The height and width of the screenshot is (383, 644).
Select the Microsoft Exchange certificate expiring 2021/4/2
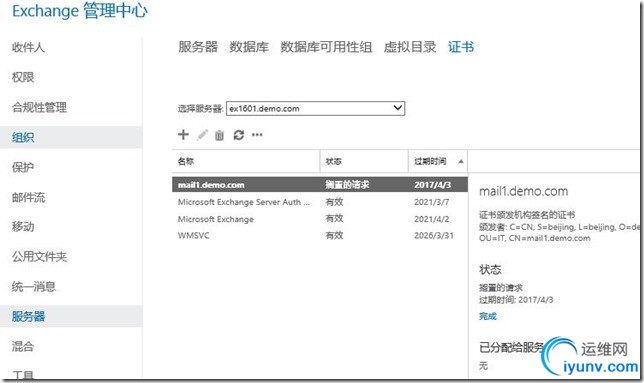coord(320,219)
